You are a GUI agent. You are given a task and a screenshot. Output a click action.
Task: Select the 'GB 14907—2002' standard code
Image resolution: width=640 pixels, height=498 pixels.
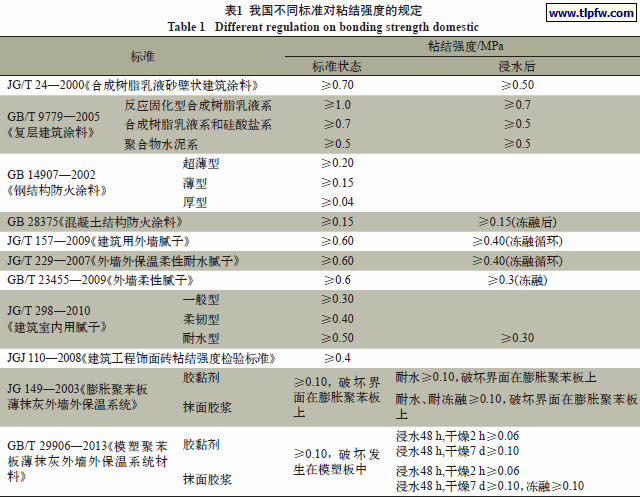(x=51, y=175)
